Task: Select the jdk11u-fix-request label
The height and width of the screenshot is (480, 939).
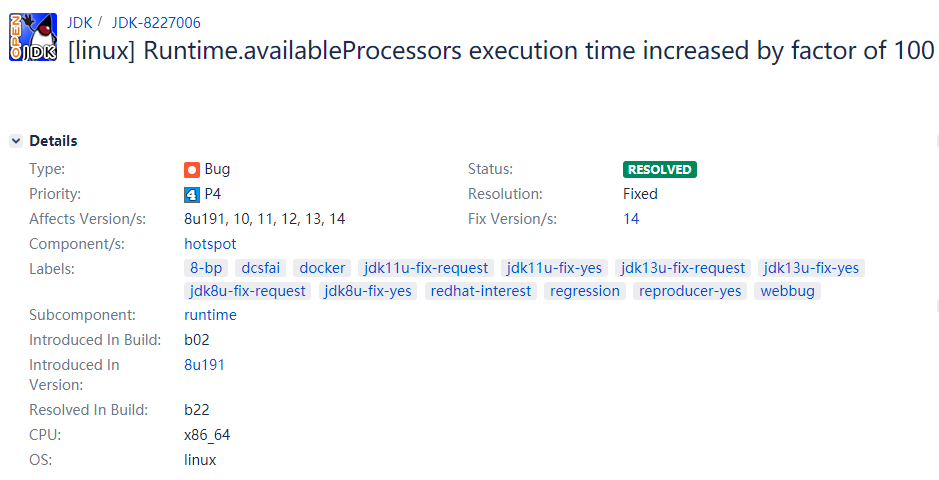Action: click(426, 268)
